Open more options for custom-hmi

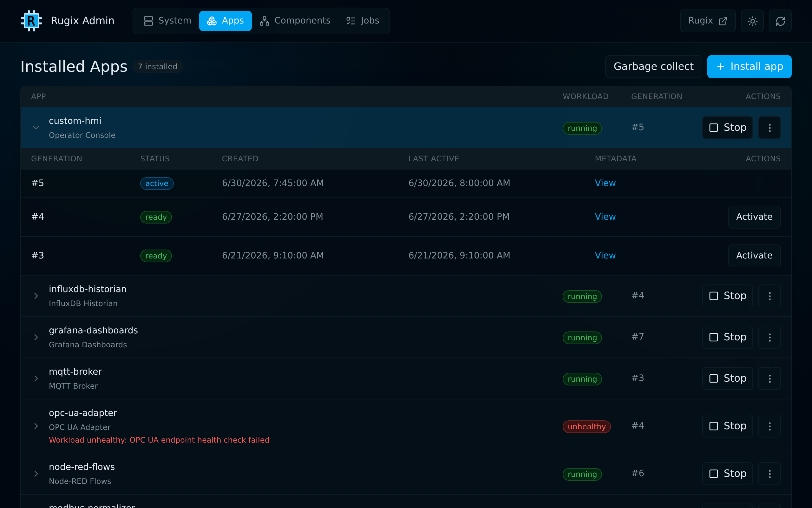[769, 128]
